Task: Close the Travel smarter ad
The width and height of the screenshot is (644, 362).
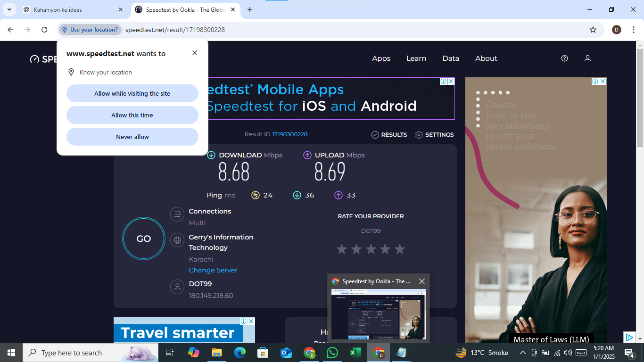Action: pyautogui.click(x=251, y=321)
